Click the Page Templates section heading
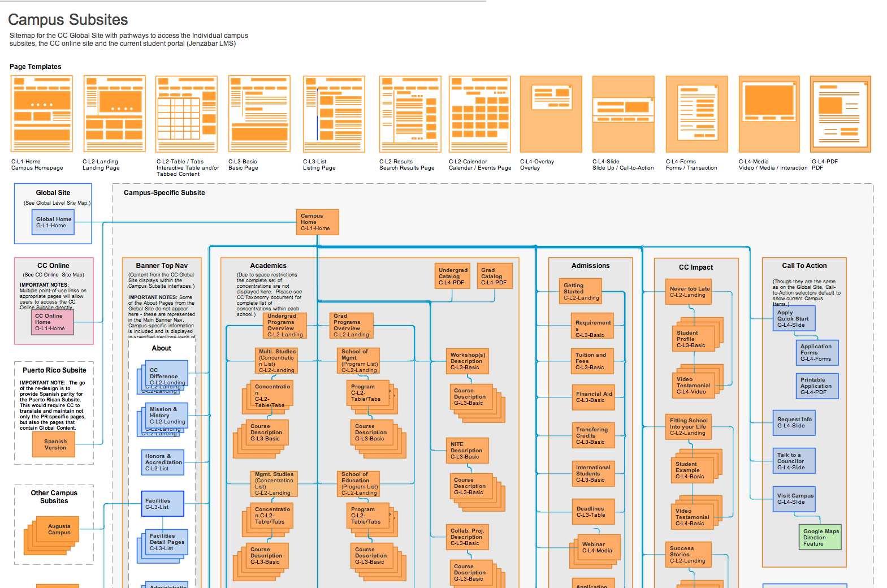Screen dimensions: 887x588 [x=36, y=67]
